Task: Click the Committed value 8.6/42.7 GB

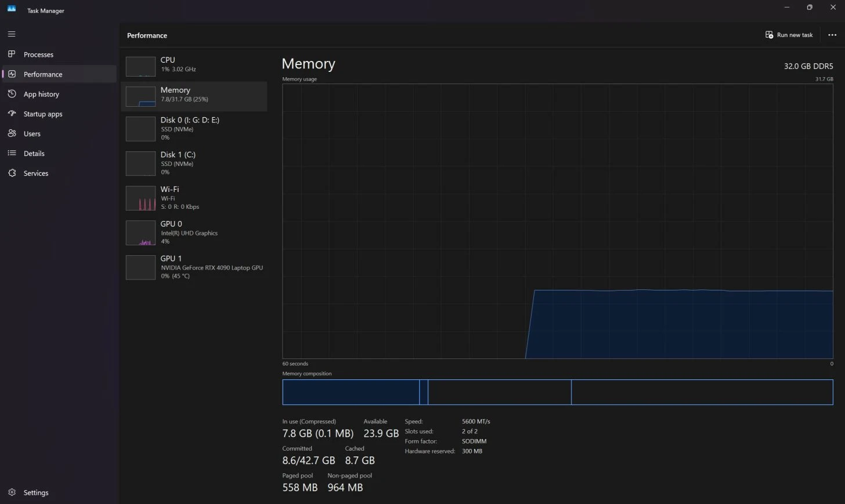Action: [309, 461]
